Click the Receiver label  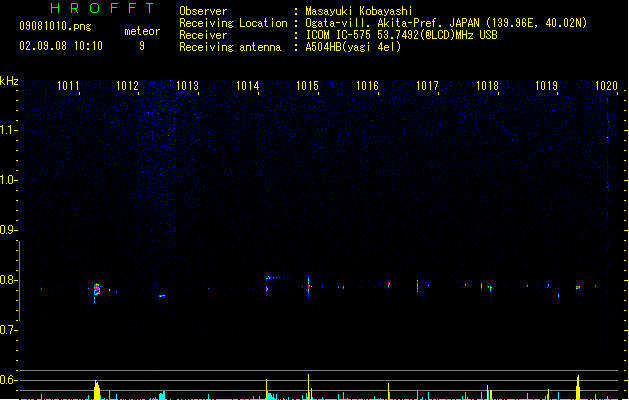203,35
